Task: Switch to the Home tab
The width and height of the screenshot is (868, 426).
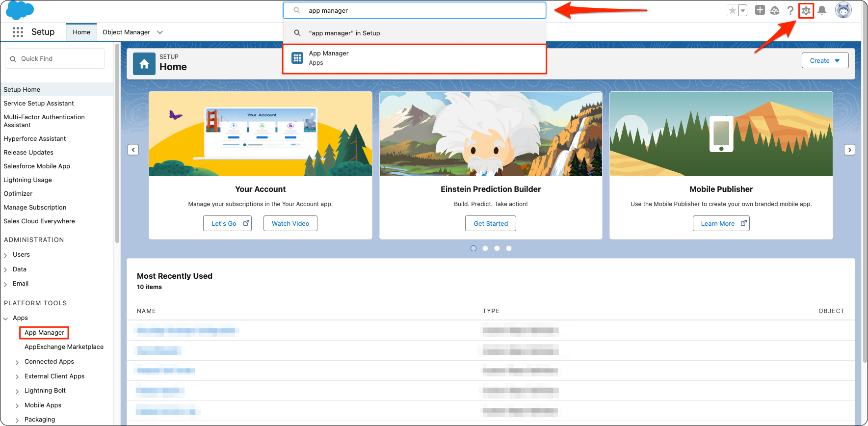Action: [81, 32]
